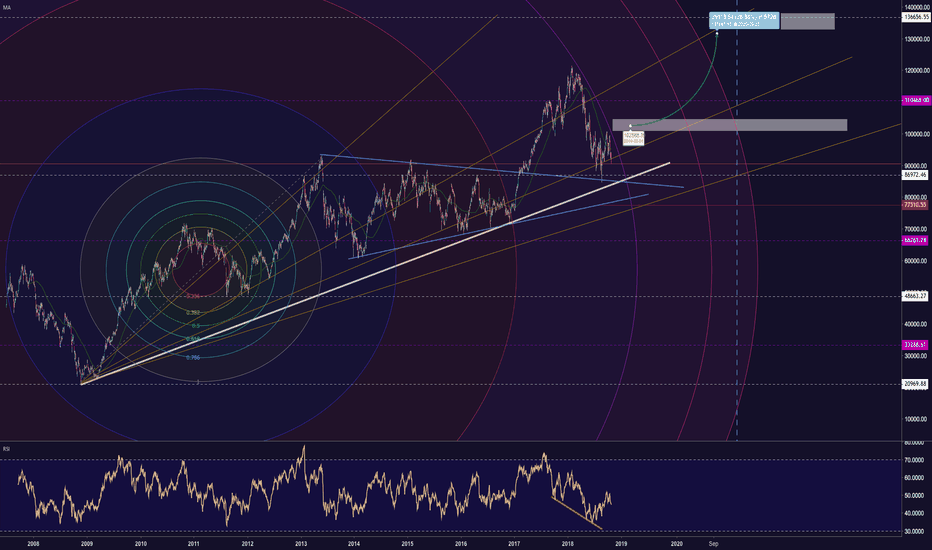Viewport: 932px width, 550px height.
Task: Click the 10000.00 price axis tick
Action: coord(916,419)
